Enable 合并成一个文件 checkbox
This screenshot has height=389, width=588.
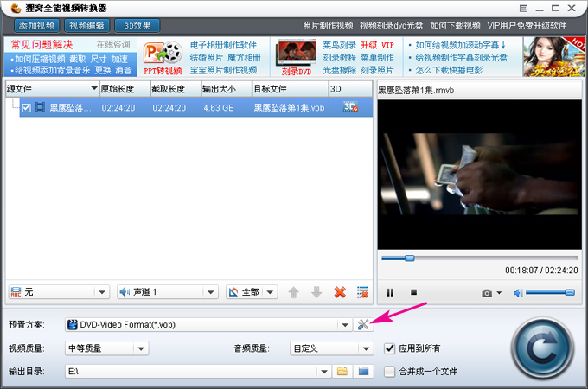point(389,372)
